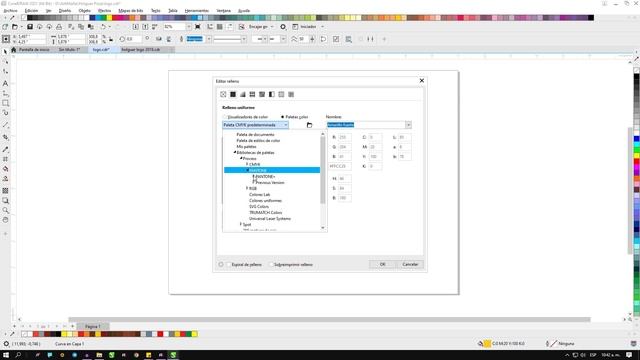Screen dimensions: 640x360
Task: Enable the Sobreimprimir relleno checkbox
Action: pos(271,264)
